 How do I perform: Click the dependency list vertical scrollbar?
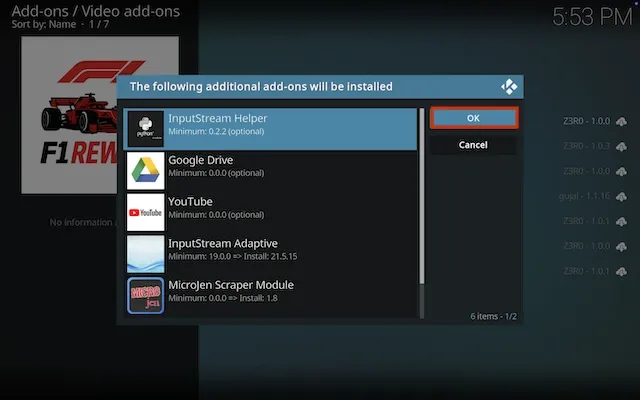422,213
